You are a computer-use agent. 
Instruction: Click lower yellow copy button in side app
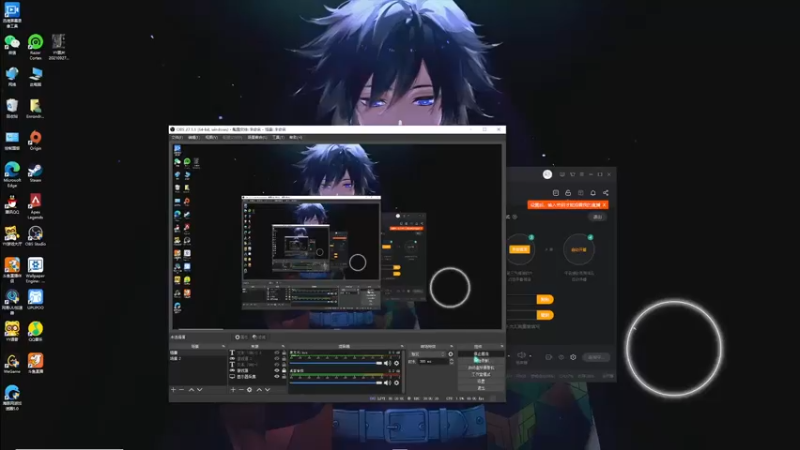(545, 315)
